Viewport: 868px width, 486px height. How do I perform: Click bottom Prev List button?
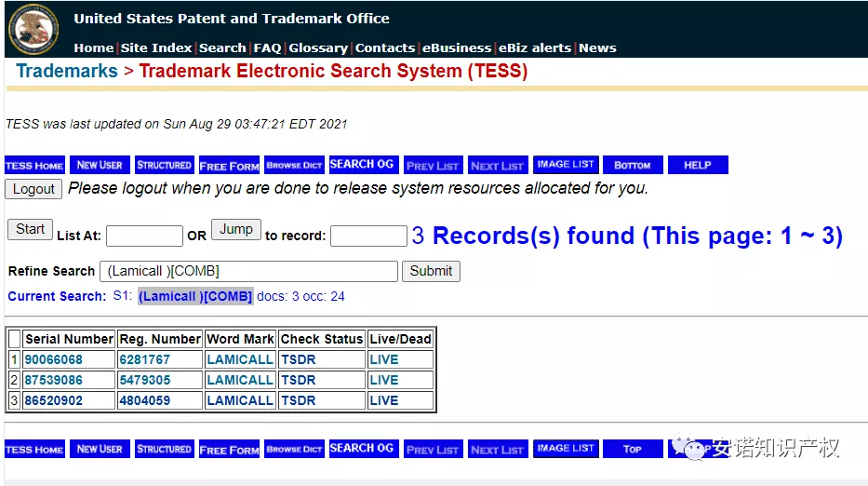[433, 449]
